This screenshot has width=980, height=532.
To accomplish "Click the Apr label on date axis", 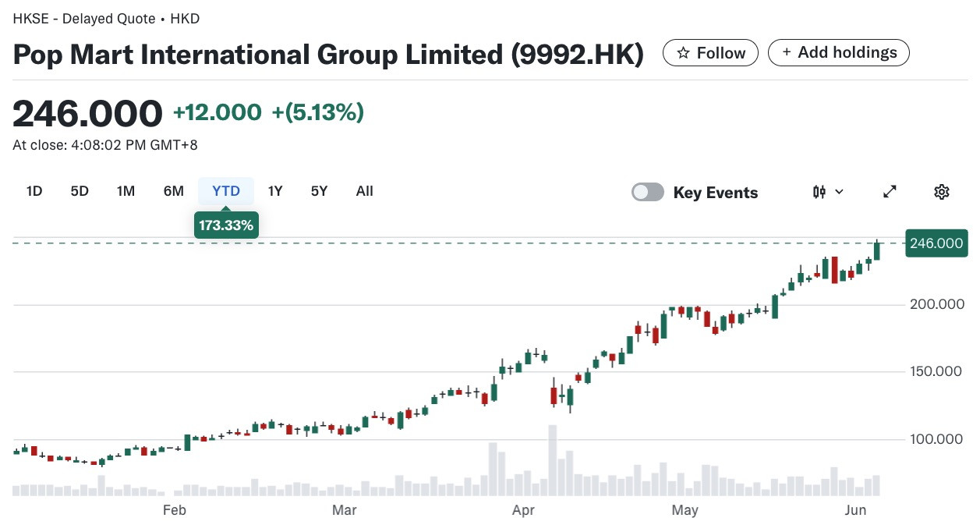I will point(523,510).
